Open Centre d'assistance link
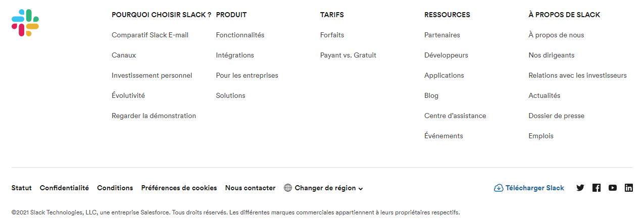This screenshot has height=220, width=644. [x=455, y=116]
